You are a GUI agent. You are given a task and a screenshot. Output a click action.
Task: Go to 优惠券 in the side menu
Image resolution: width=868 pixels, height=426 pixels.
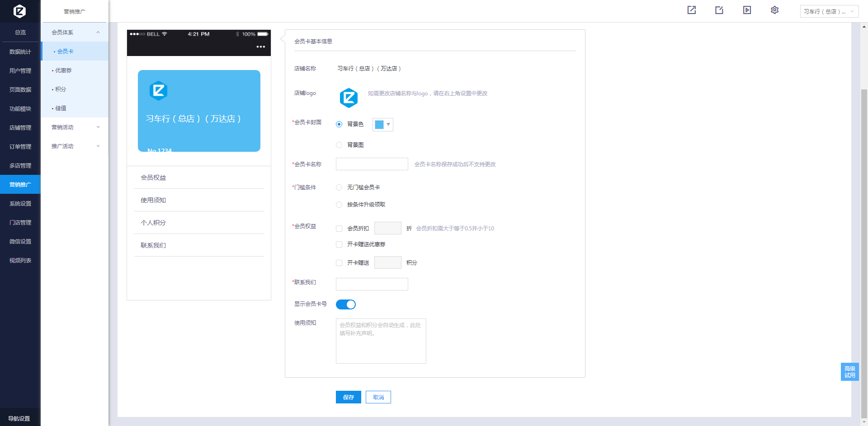click(x=63, y=70)
